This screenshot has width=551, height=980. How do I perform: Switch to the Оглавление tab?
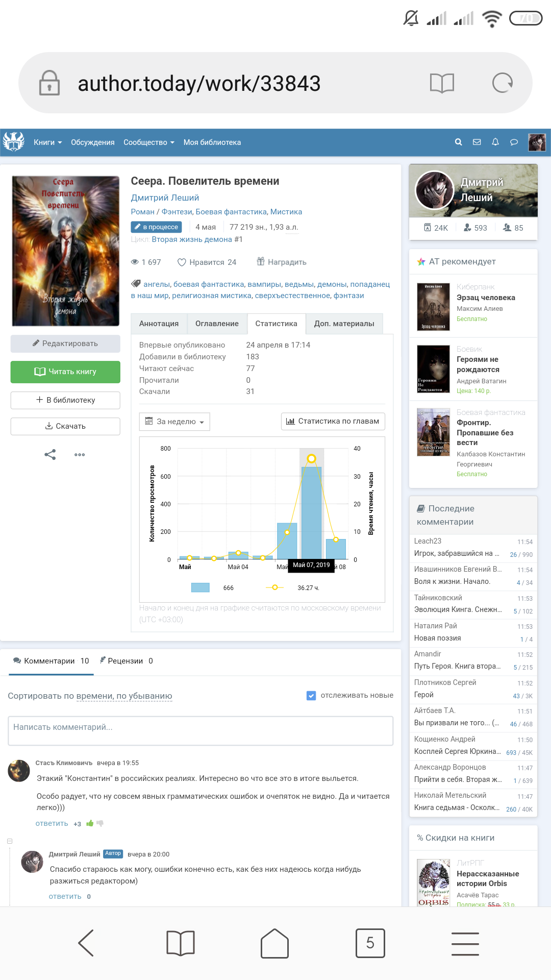[217, 324]
